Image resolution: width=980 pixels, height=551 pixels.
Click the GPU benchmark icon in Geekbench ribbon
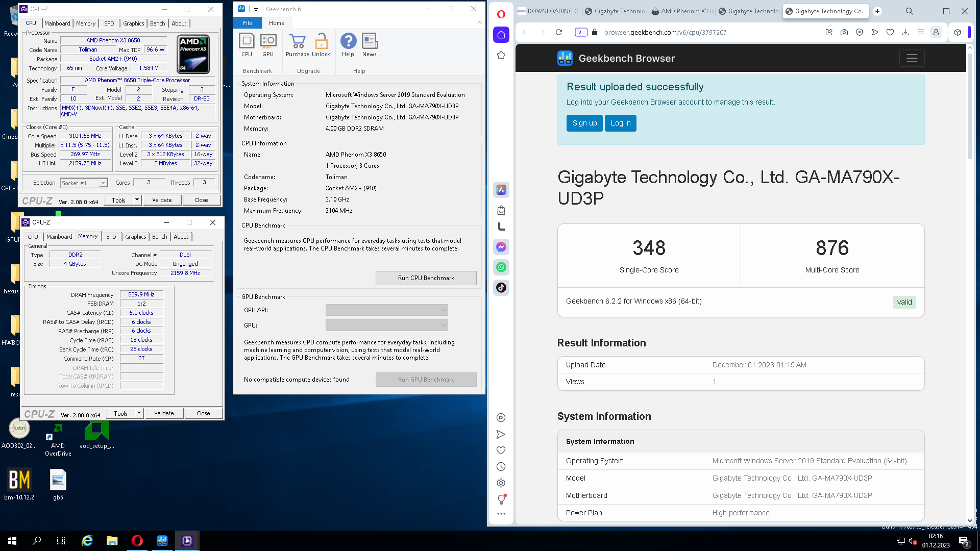(x=268, y=45)
